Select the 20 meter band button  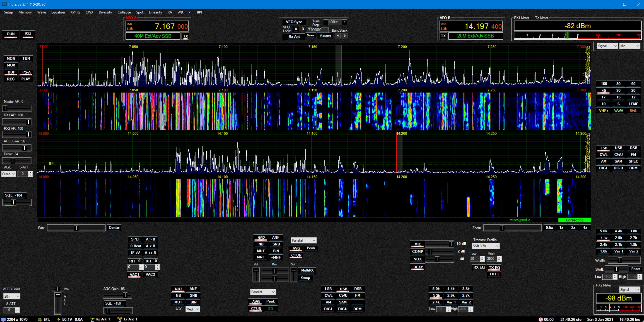(633, 90)
